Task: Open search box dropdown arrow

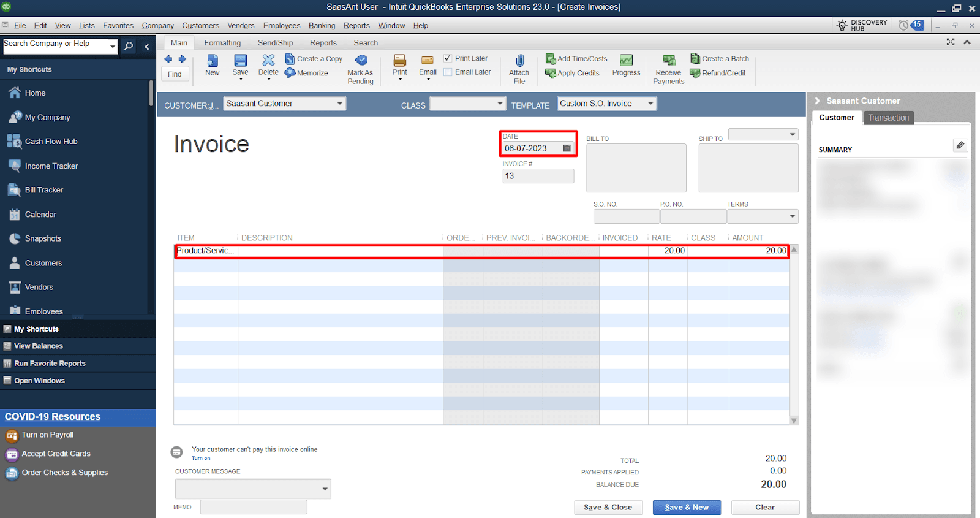Action: [113, 47]
